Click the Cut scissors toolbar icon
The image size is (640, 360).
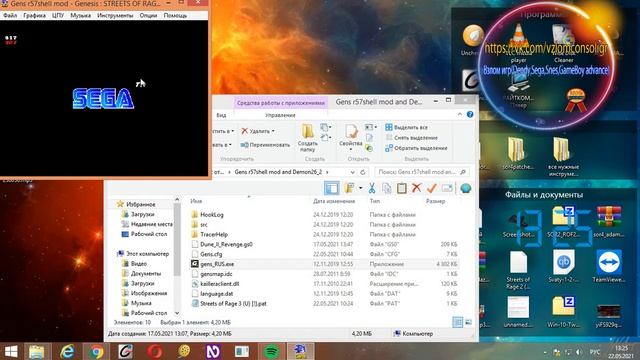372,188
